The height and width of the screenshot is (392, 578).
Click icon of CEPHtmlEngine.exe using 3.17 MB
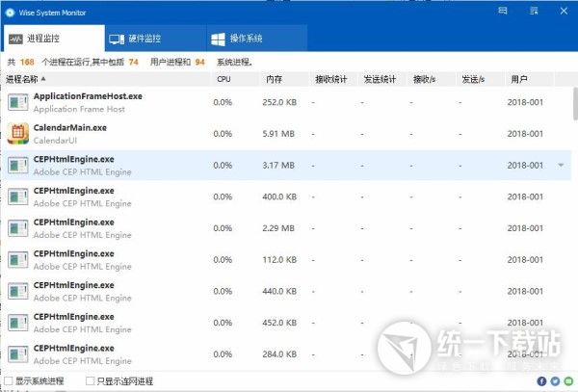point(17,166)
